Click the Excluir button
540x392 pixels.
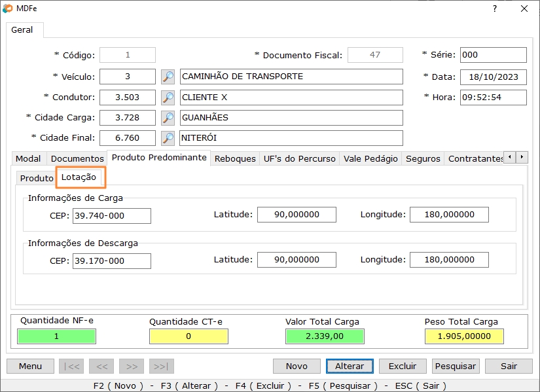403,366
